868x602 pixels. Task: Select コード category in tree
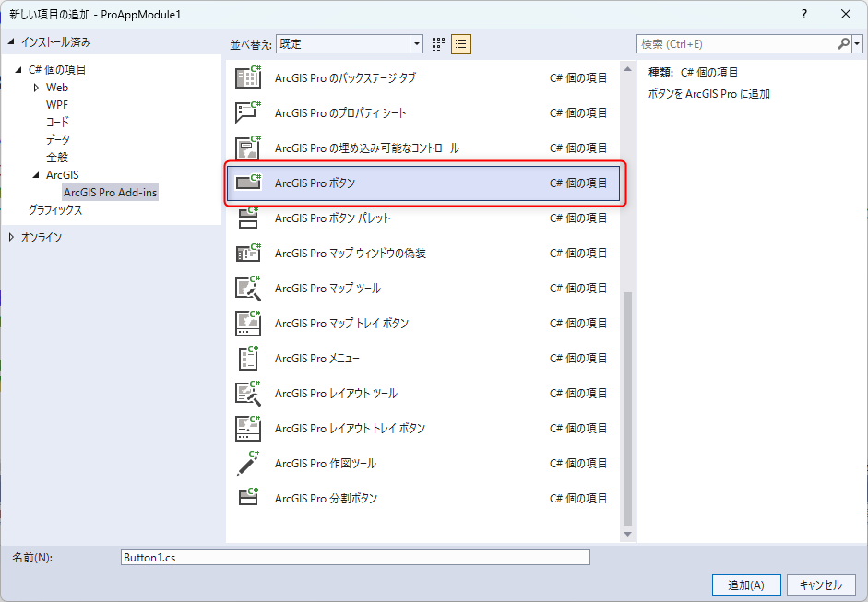[57, 123]
